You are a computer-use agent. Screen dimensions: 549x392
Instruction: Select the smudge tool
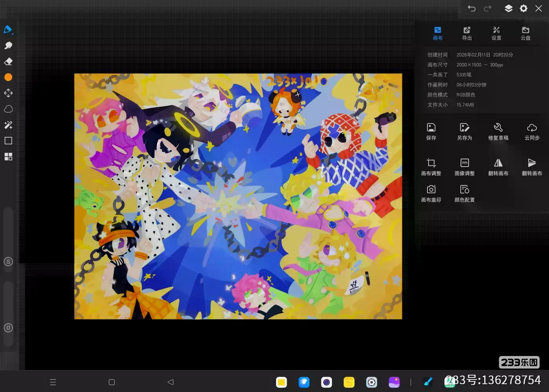click(x=8, y=45)
